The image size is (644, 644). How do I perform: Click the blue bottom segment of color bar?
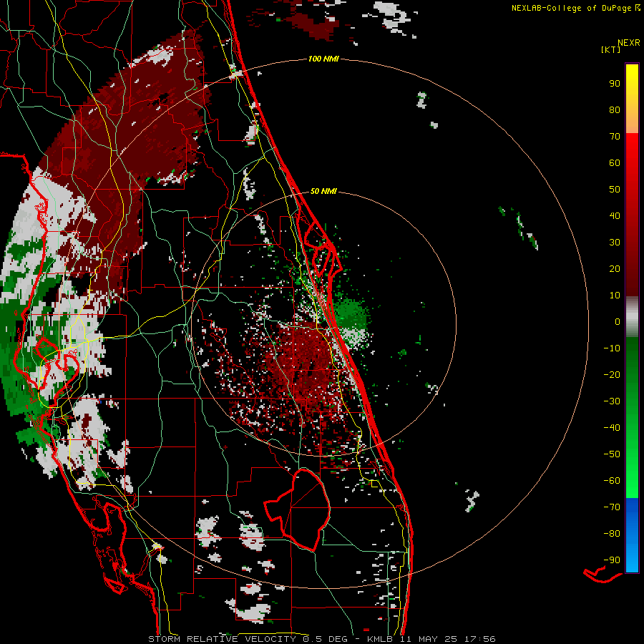pyautogui.click(x=632, y=535)
